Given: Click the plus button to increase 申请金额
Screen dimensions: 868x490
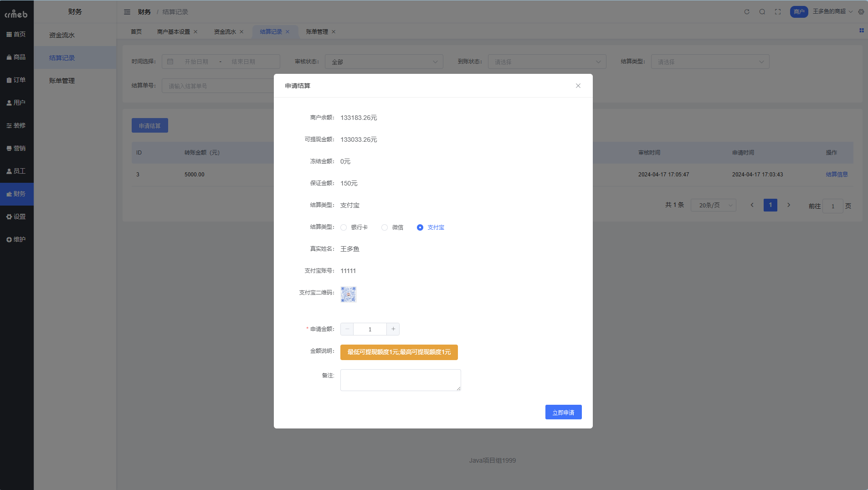Looking at the screenshot, I should tap(393, 329).
